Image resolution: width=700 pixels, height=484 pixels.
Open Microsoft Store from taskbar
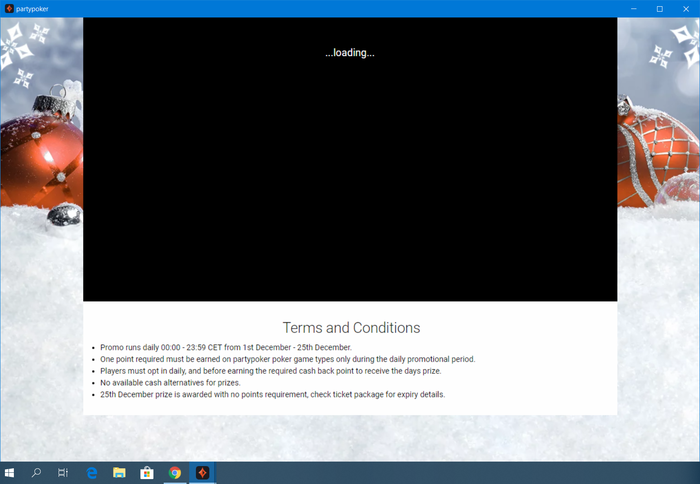147,472
